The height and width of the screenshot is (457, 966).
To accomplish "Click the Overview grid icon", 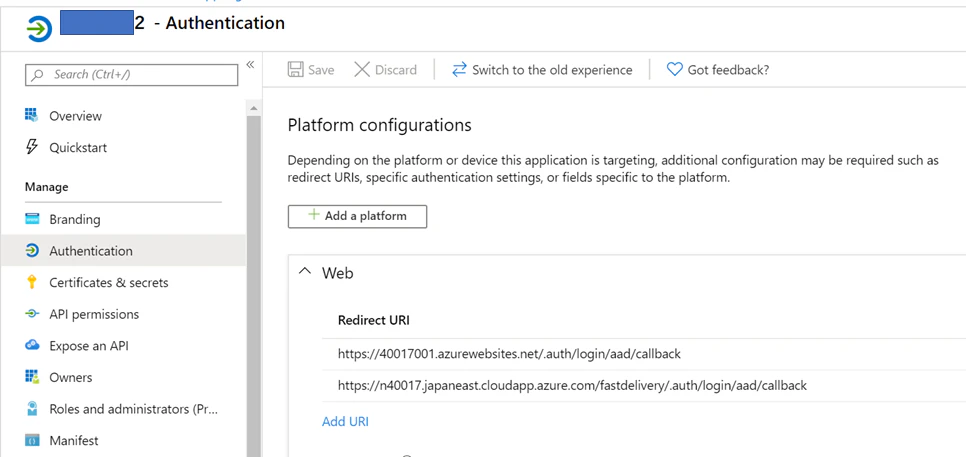I will click(x=31, y=115).
